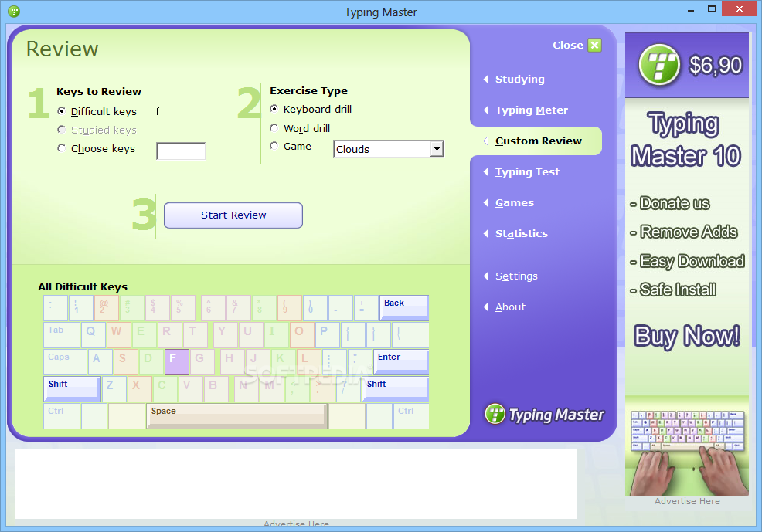
Task: Select the Difficult keys radio button
Action: [62, 111]
